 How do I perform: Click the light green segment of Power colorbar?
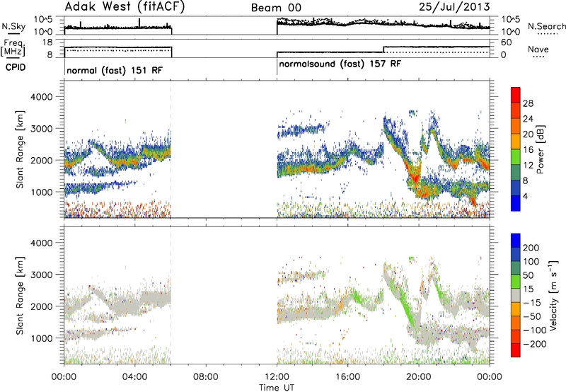pyautogui.click(x=516, y=157)
